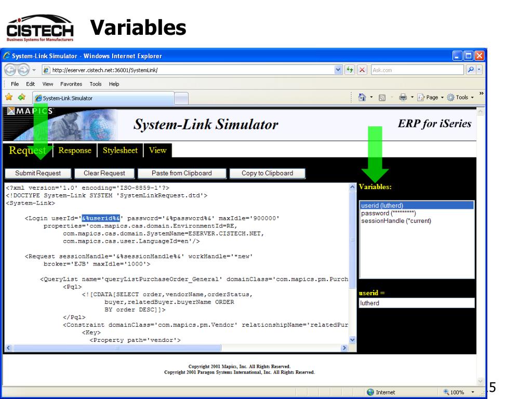Click the blank new tab button
The image size is (532, 399).
coord(181,98)
